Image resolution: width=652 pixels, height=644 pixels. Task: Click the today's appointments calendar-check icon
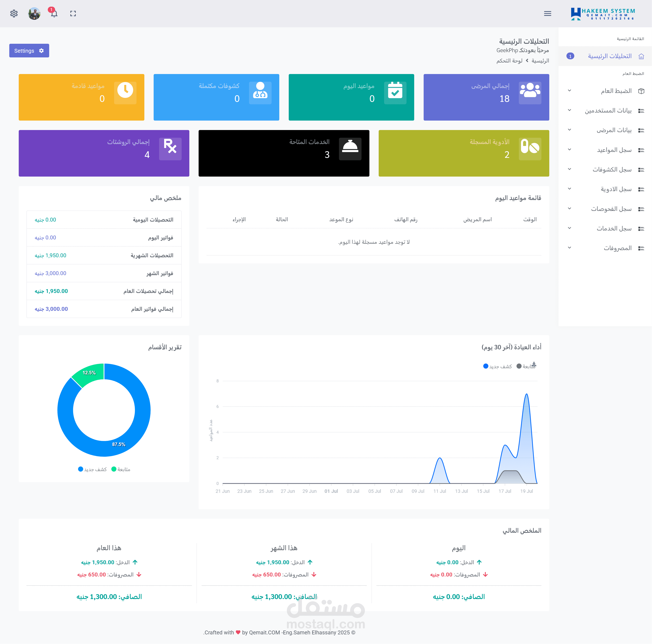[395, 93]
